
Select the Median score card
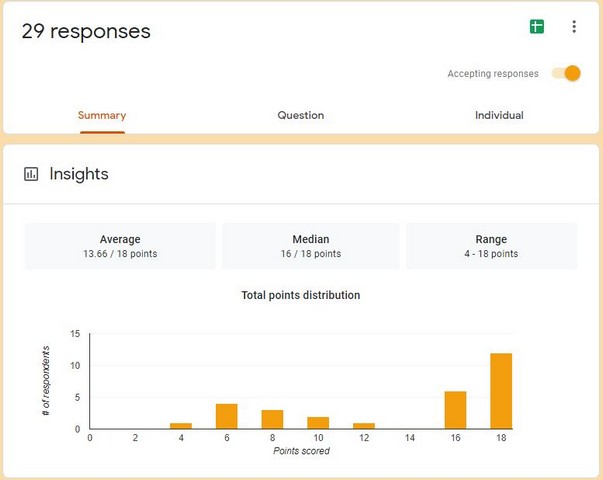[x=310, y=246]
